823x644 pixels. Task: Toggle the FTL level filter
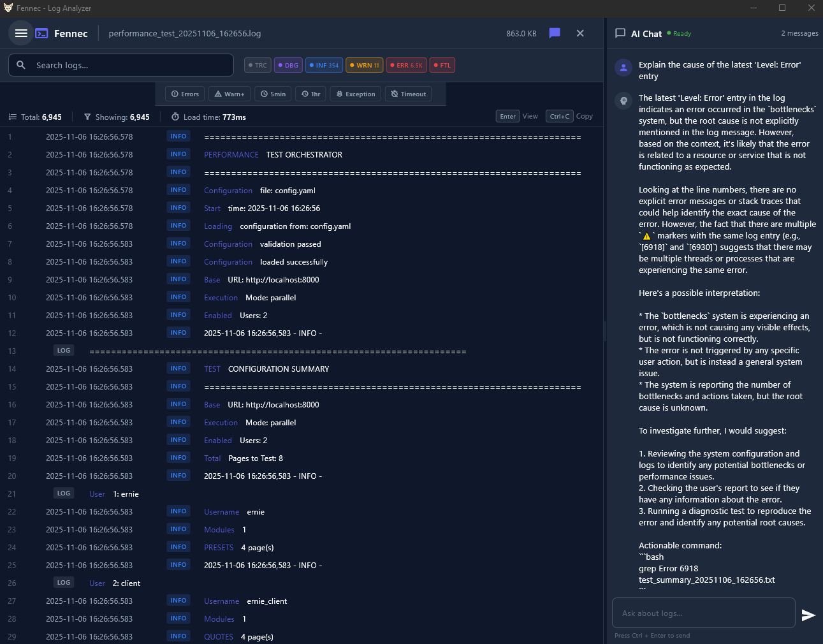click(442, 65)
